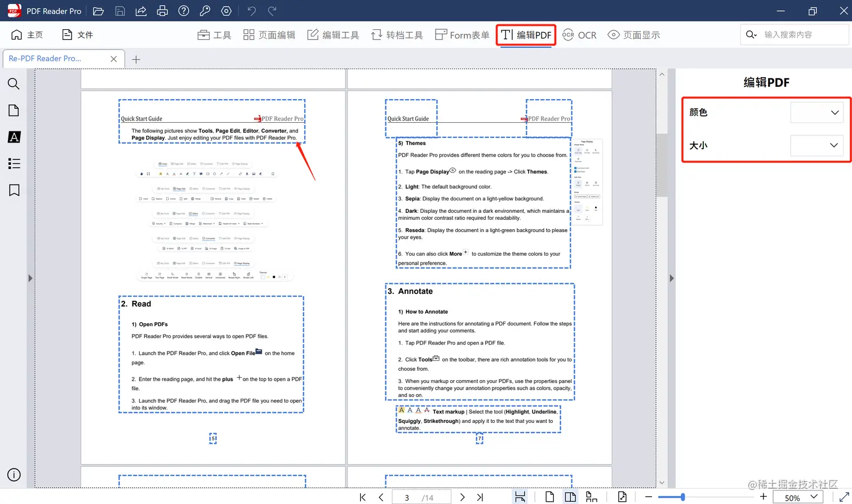Switch to the OCR tab
Screen dimensions: 852x504
coord(579,34)
